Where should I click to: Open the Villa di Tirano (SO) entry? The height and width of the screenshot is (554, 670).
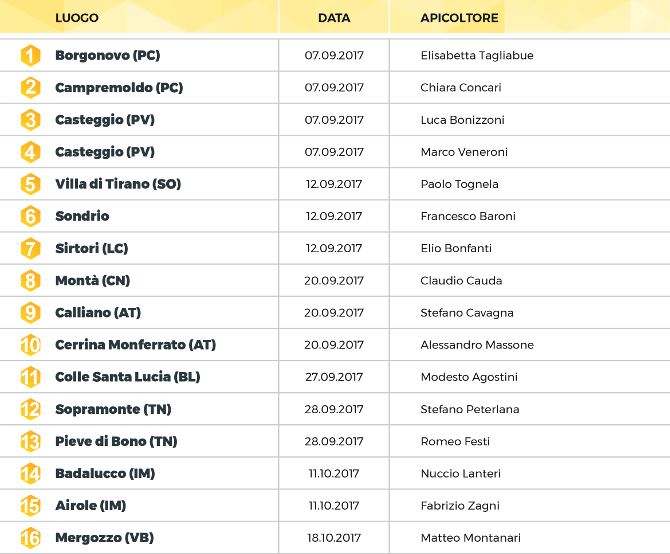pos(118,184)
